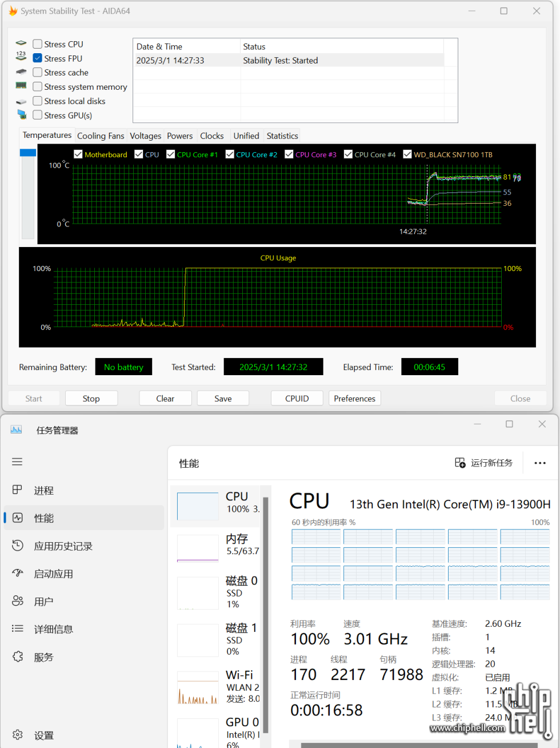Viewport: 560px width, 748px height.
Task: Click the Elapsed Time value 00:06:45
Action: (x=430, y=367)
